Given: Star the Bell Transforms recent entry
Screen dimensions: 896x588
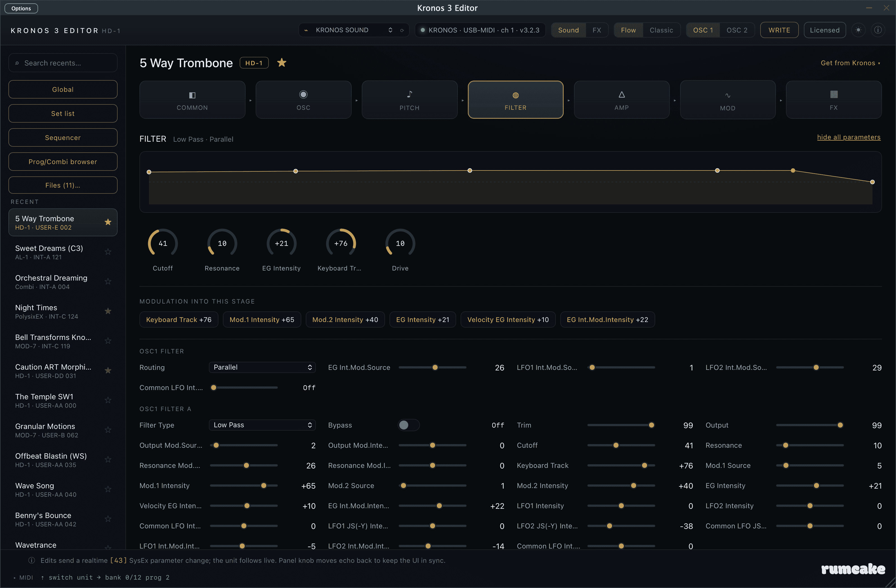Looking at the screenshot, I should pyautogui.click(x=108, y=341).
